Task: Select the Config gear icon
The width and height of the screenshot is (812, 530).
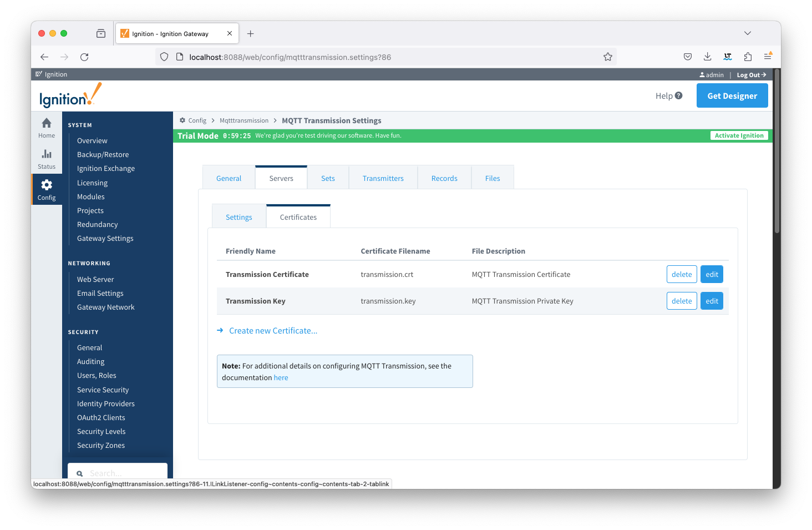Action: 47,185
